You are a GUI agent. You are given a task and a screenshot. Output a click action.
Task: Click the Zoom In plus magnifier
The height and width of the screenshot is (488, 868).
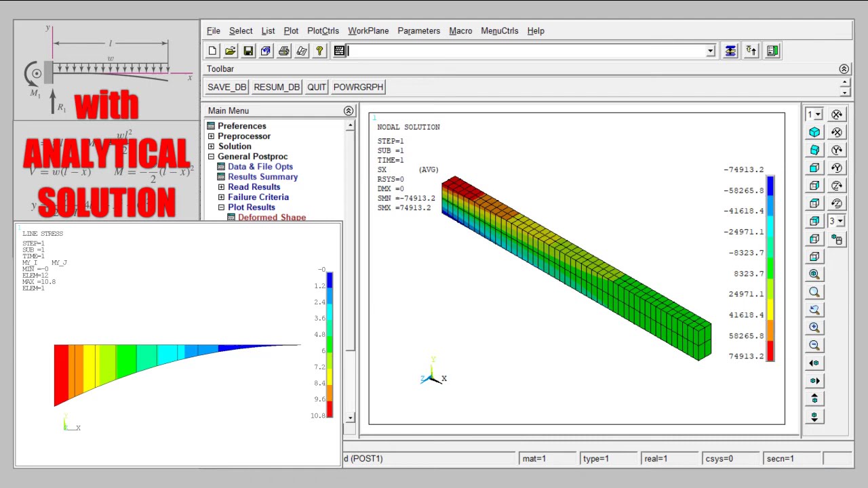(x=814, y=327)
